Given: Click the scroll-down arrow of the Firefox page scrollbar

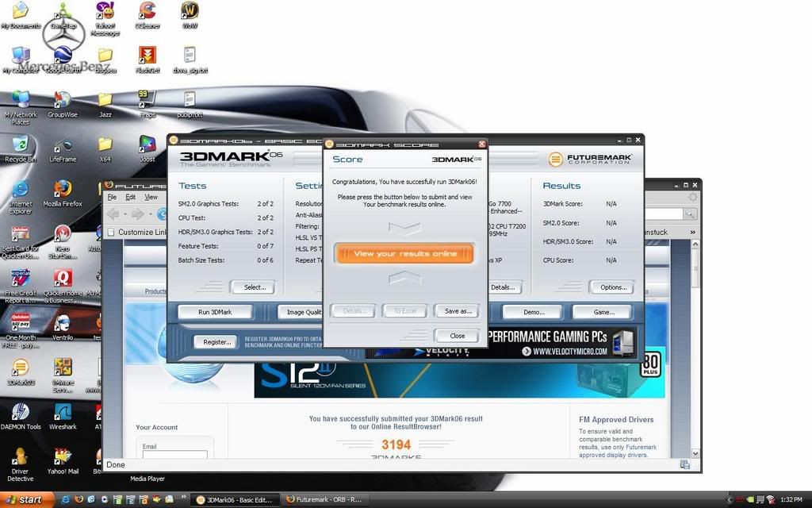Looking at the screenshot, I should point(695,453).
